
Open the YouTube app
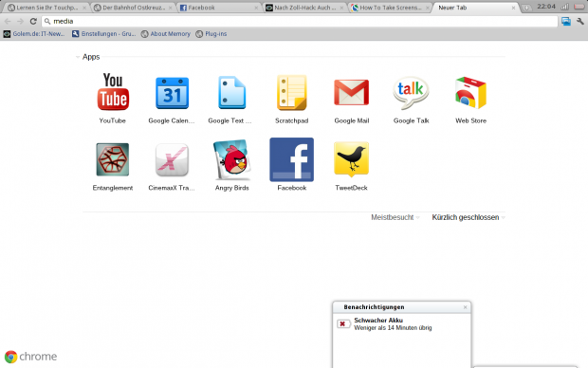113,92
